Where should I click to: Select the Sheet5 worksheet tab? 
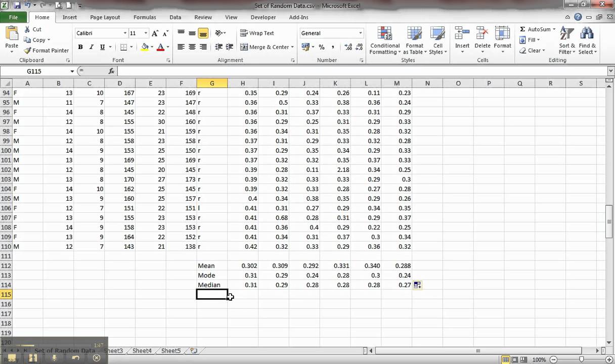point(171,350)
